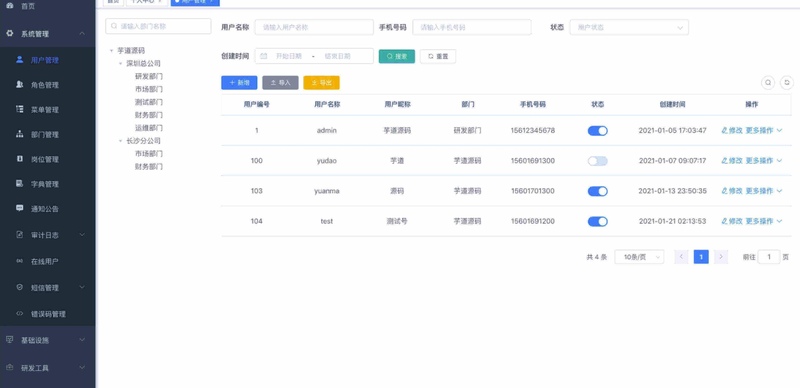
Task: Select 测试部门 in department tree
Action: (148, 102)
